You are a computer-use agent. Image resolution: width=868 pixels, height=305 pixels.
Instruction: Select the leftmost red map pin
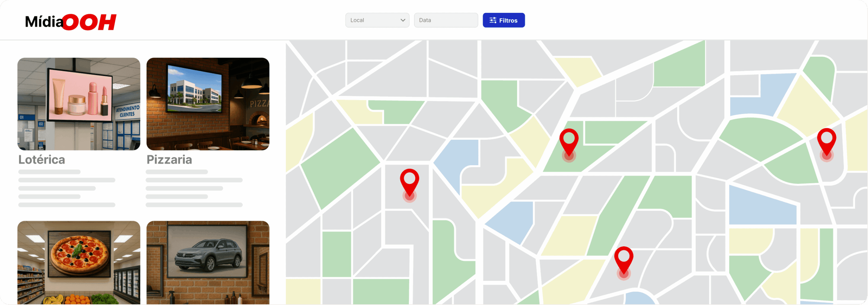pyautogui.click(x=409, y=181)
